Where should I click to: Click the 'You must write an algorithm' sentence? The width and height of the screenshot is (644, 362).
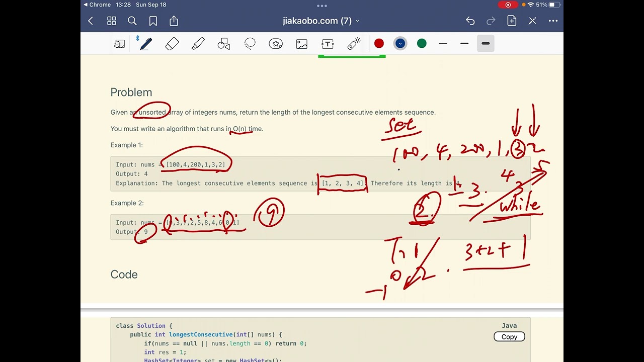pos(187,129)
